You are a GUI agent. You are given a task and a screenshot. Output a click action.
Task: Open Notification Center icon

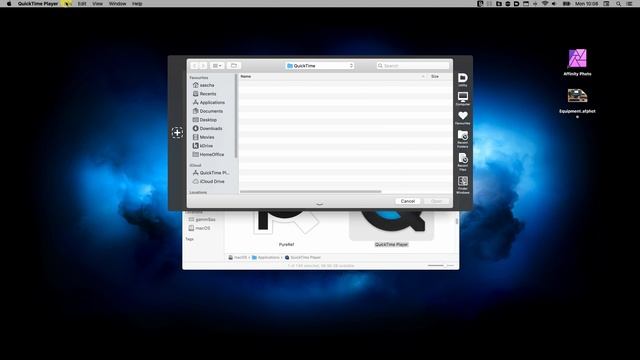tap(629, 4)
